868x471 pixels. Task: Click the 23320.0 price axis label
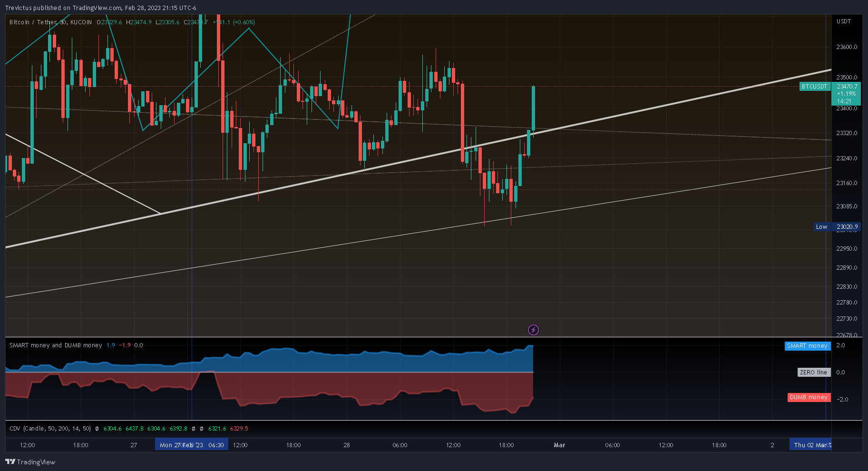click(847, 133)
